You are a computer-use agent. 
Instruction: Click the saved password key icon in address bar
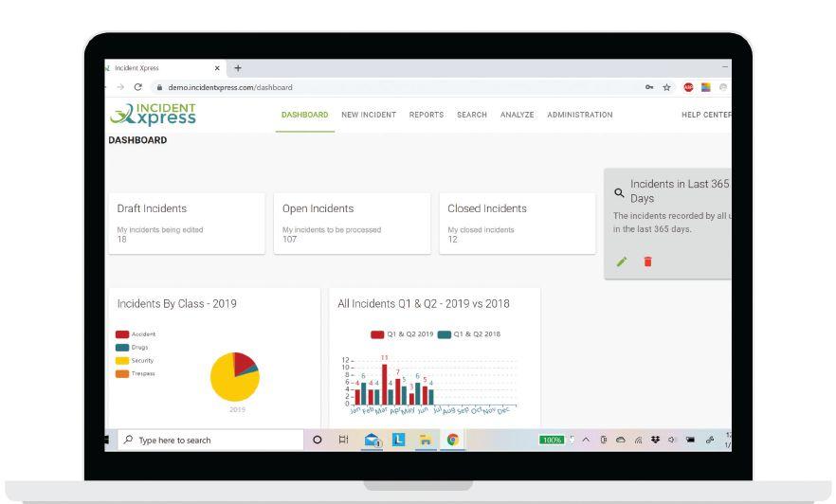649,87
